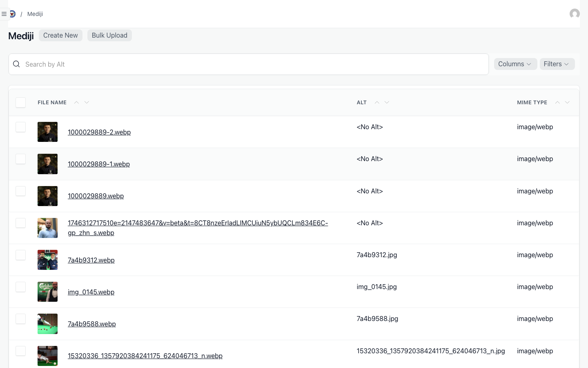Image resolution: width=588 pixels, height=368 pixels.
Task: Open the 1000029889-2.webp file link
Action: click(x=99, y=132)
